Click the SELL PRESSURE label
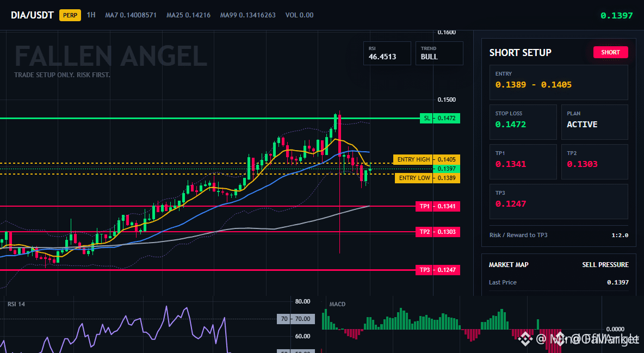Image resolution: width=644 pixels, height=353 pixels. pyautogui.click(x=605, y=265)
